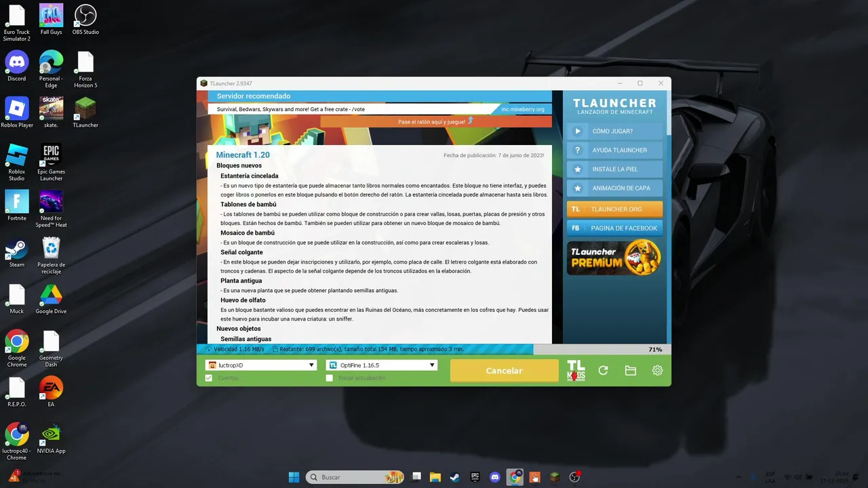The height and width of the screenshot is (488, 868).
Task: Click the FB icon beside PAGINA DE FACEBOOK
Action: tap(576, 228)
